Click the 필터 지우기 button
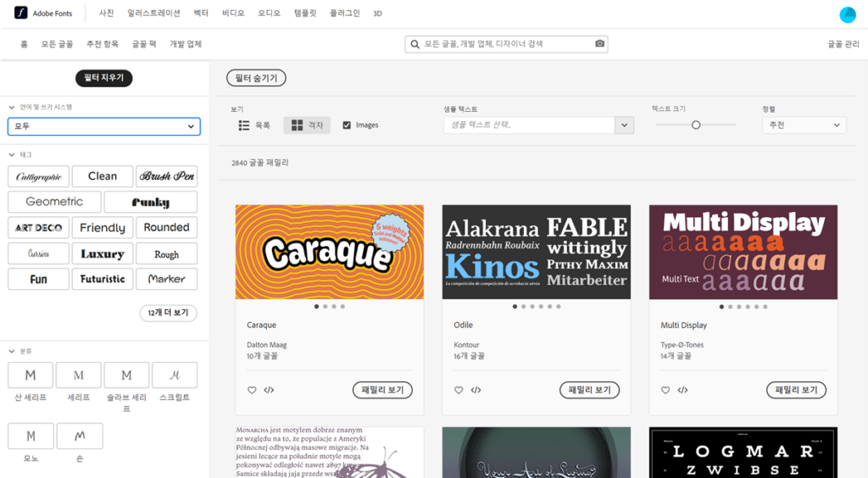 (x=104, y=78)
